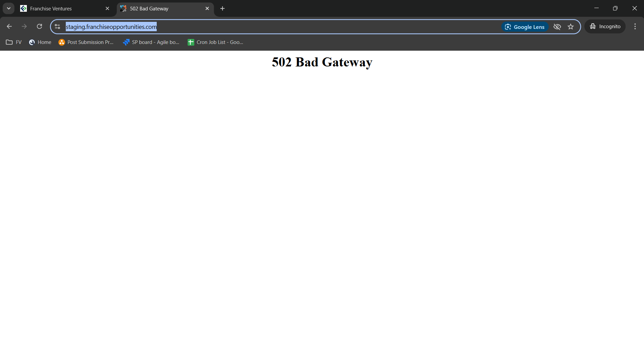Go back to the previous page
The image size is (644, 342).
pos(9,27)
